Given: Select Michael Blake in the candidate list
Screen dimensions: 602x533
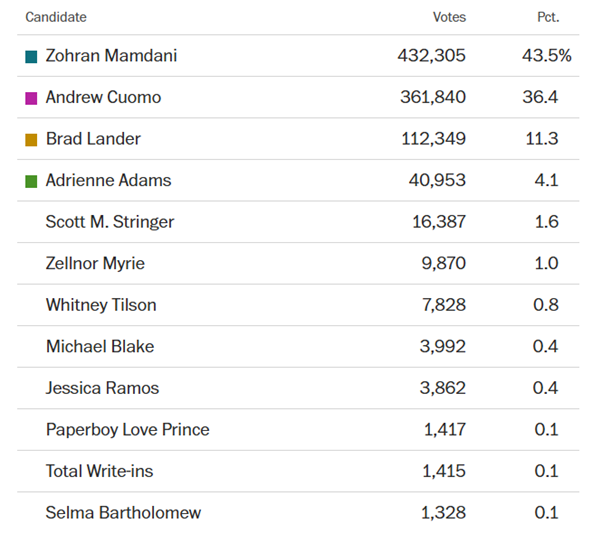Looking at the screenshot, I should click(x=100, y=347).
